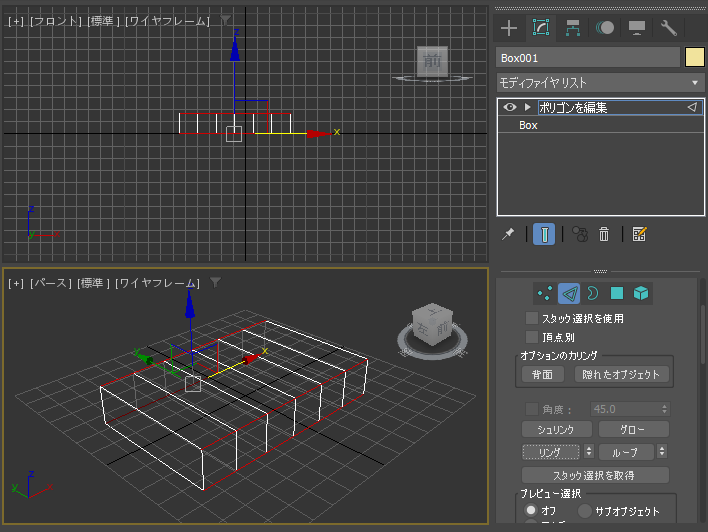Screen dimensions: 708x532
Task: Click the リング spinner arrows
Action: pos(588,452)
